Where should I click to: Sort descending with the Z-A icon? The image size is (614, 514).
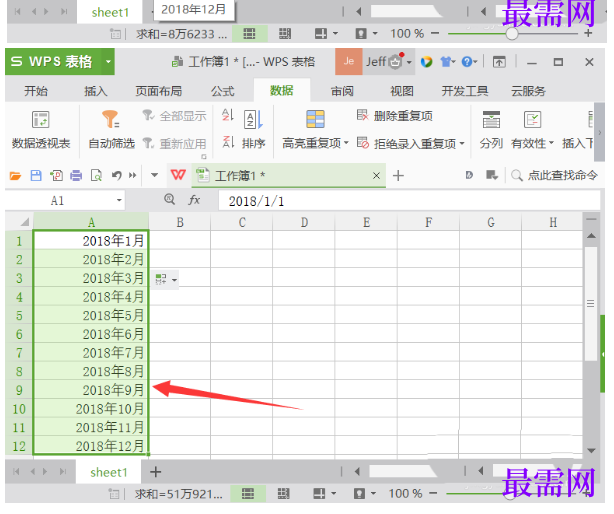pos(228,142)
